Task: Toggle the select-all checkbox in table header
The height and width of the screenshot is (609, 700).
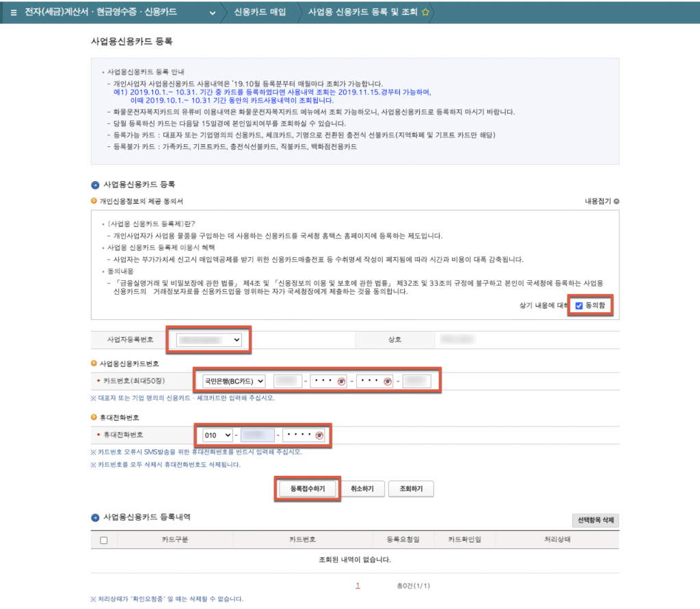Action: point(104,540)
